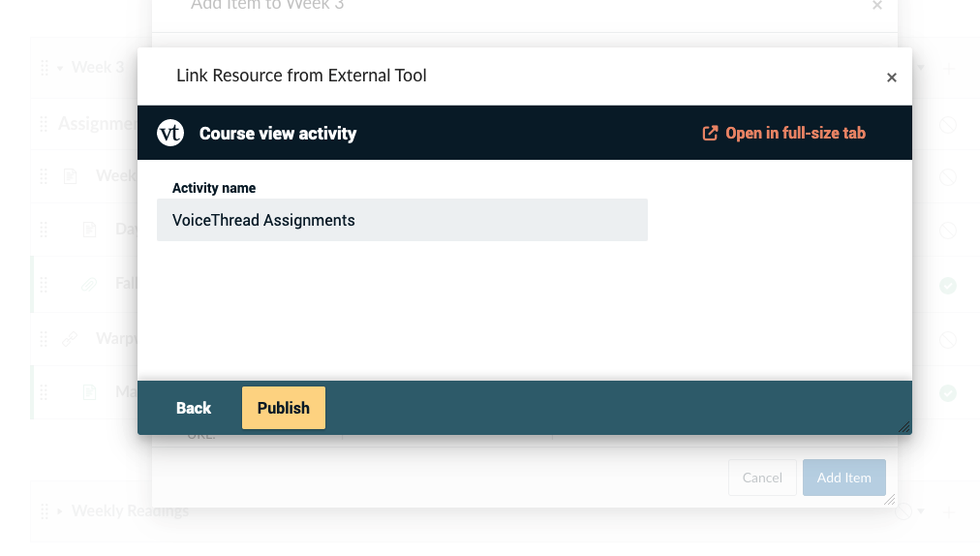
Task: Click the Publish button
Action: tap(283, 408)
